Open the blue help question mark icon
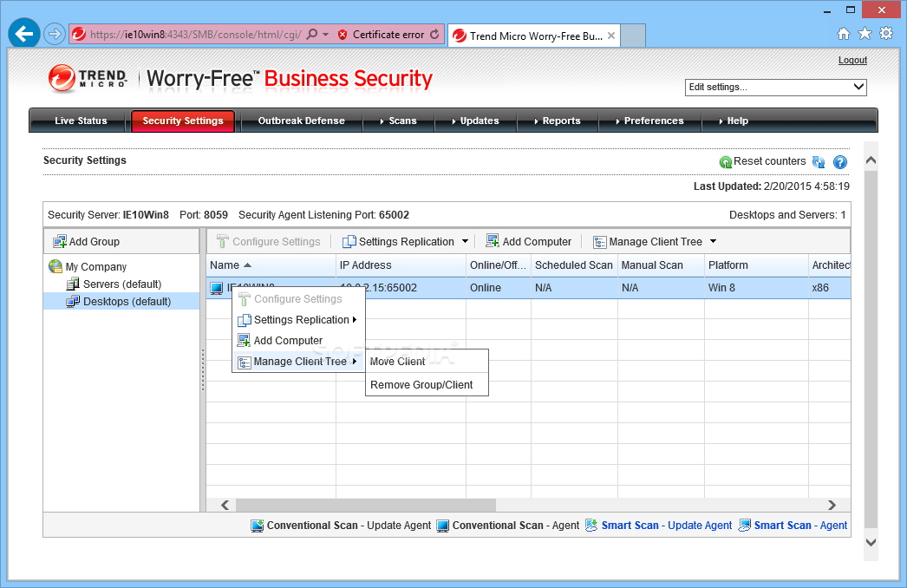 click(840, 162)
